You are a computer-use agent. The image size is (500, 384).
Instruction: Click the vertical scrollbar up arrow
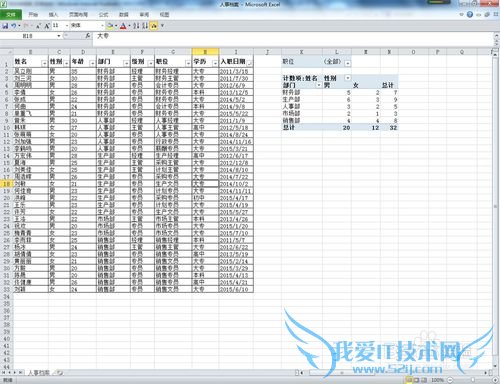(x=496, y=54)
